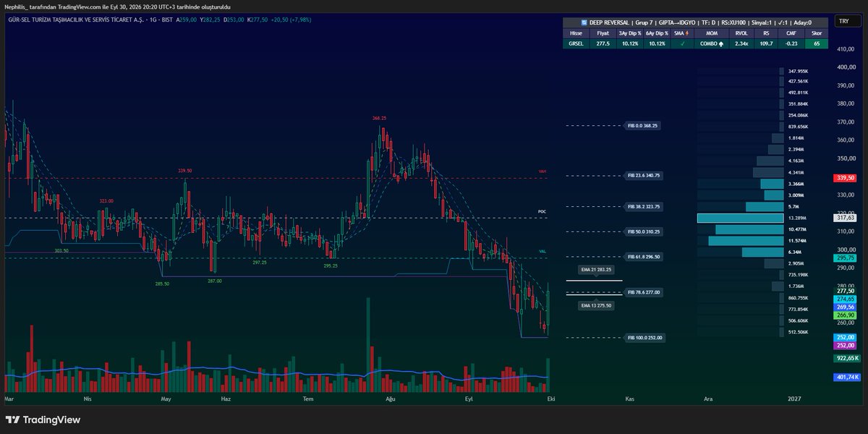
Task: Click the FIB 78.6 277.00 label
Action: click(643, 292)
